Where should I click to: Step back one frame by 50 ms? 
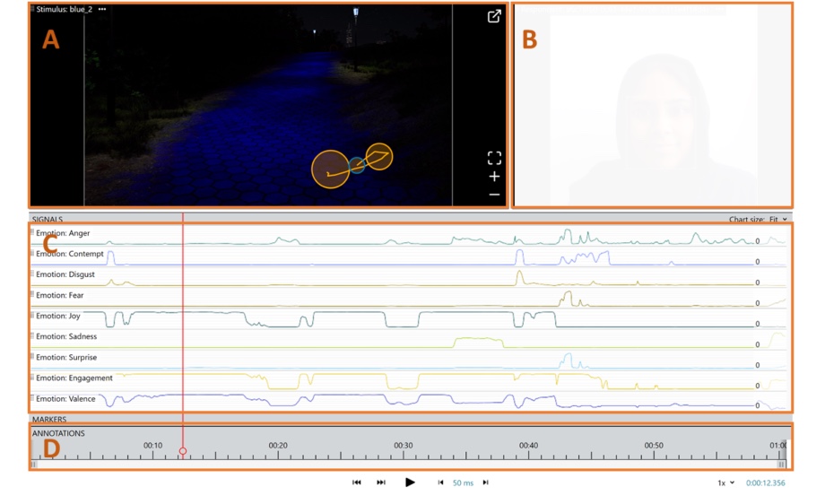pyautogui.click(x=440, y=482)
